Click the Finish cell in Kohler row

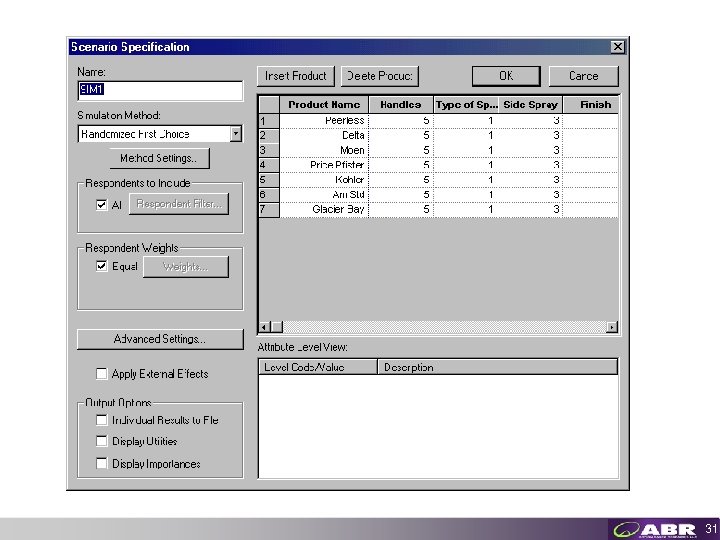click(x=591, y=180)
